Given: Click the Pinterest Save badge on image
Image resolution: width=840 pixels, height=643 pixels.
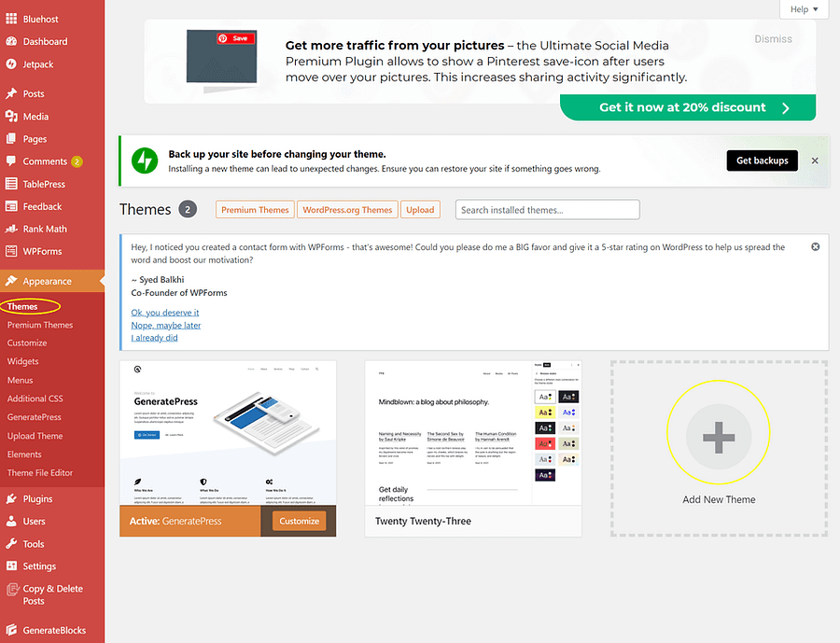Looking at the screenshot, I should 235,38.
